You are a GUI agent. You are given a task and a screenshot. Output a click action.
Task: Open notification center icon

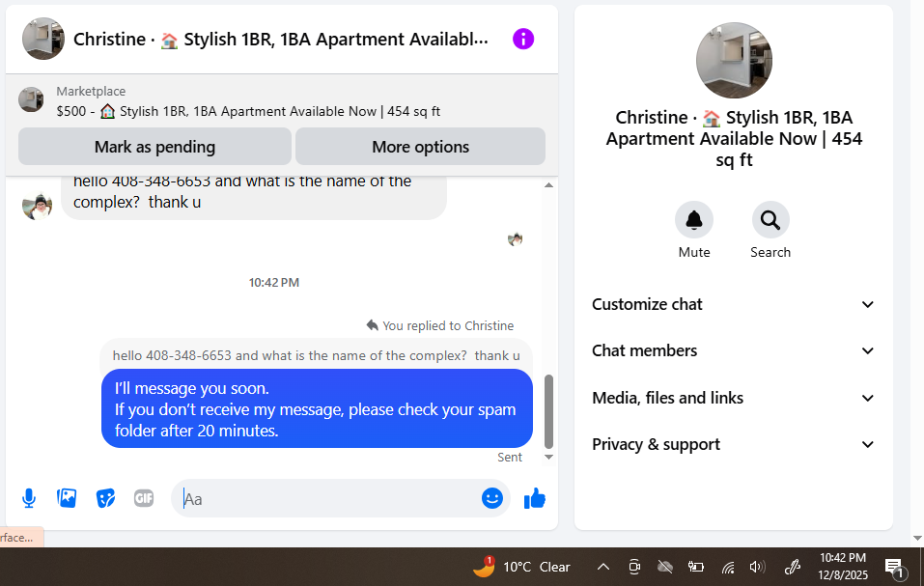[x=894, y=568]
